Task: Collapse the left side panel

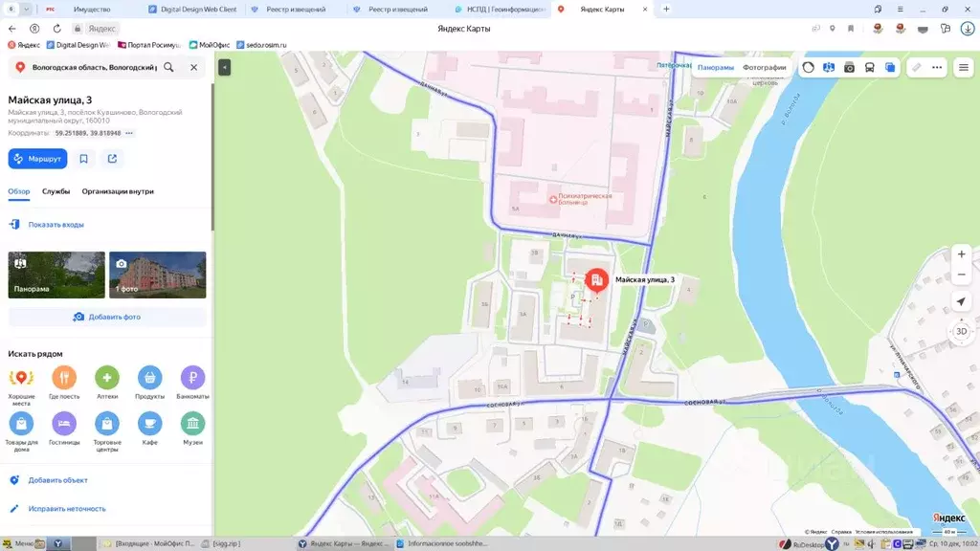Action: point(224,67)
